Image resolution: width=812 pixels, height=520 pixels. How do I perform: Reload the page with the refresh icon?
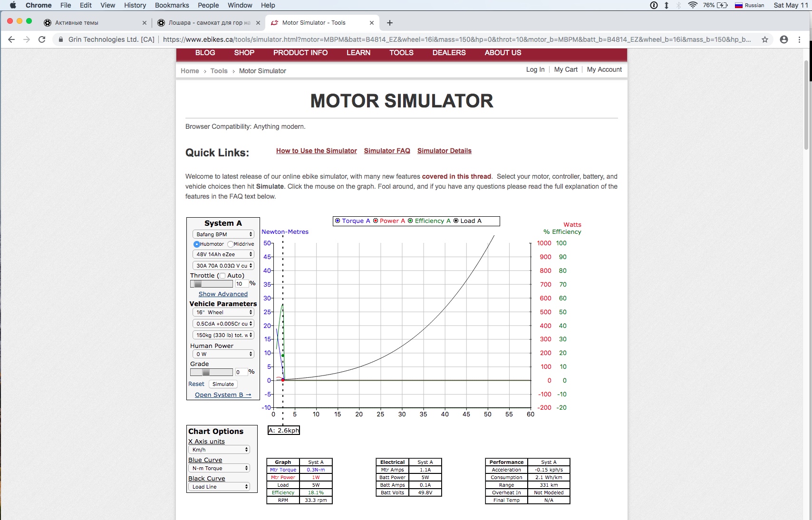click(42, 39)
